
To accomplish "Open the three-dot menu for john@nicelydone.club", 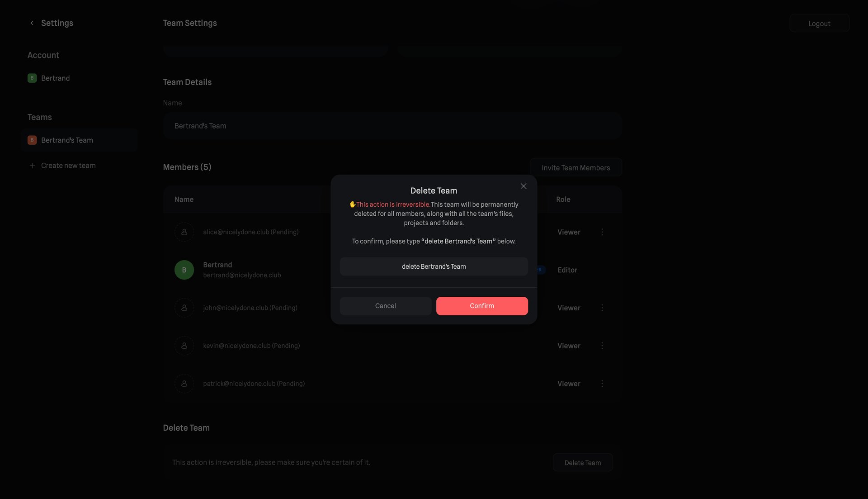I will (602, 308).
